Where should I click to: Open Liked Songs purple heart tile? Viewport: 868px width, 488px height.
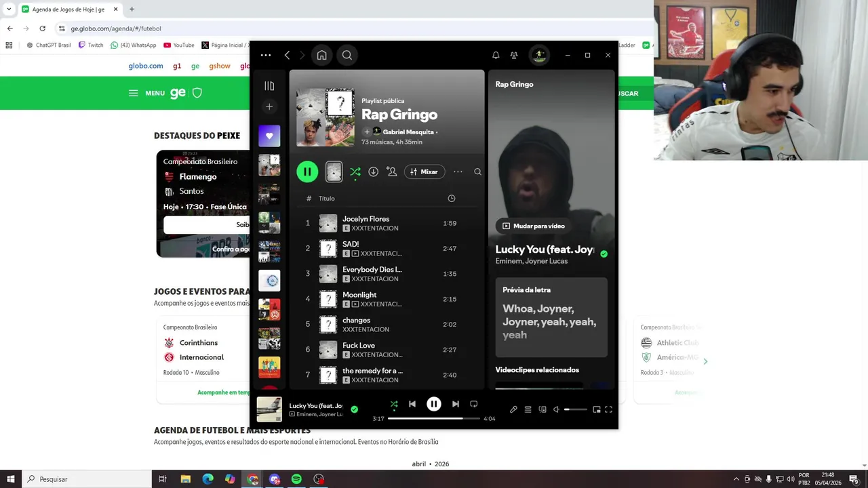tap(269, 136)
